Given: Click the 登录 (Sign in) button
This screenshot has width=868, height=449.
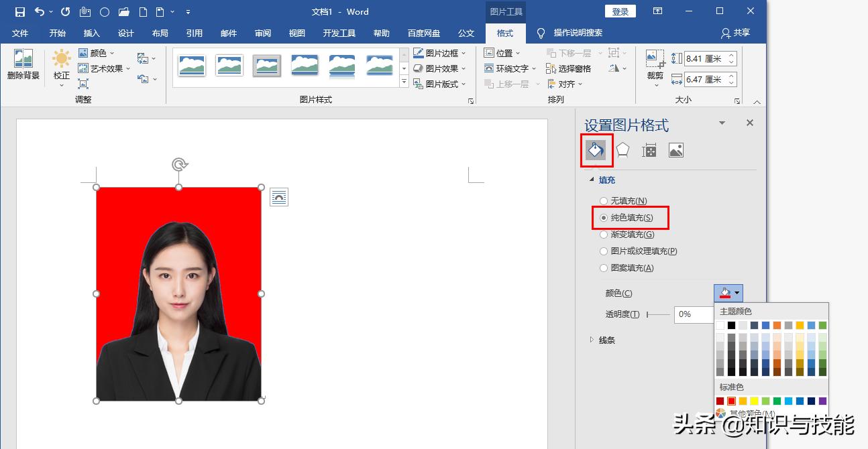Looking at the screenshot, I should coord(618,11).
